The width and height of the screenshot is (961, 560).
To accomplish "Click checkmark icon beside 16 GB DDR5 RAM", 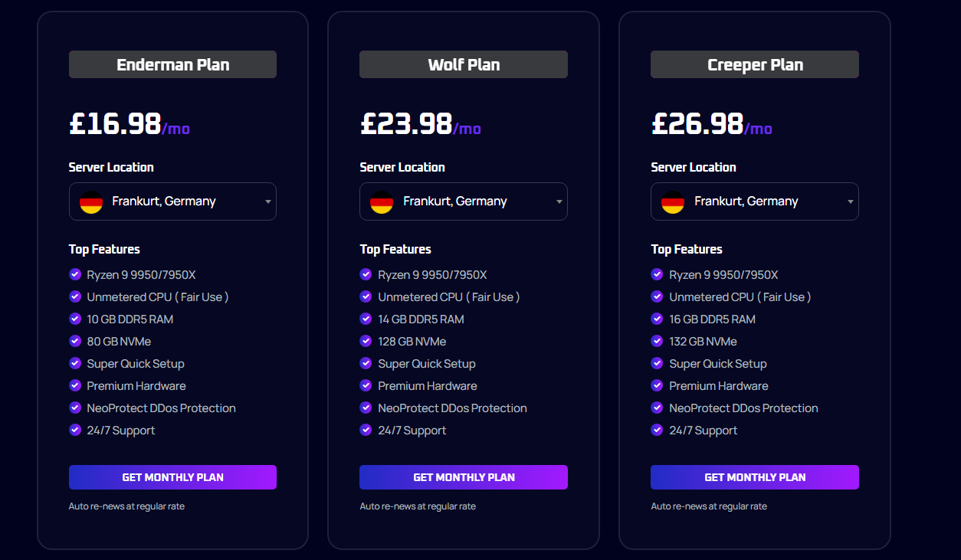I will (x=657, y=319).
